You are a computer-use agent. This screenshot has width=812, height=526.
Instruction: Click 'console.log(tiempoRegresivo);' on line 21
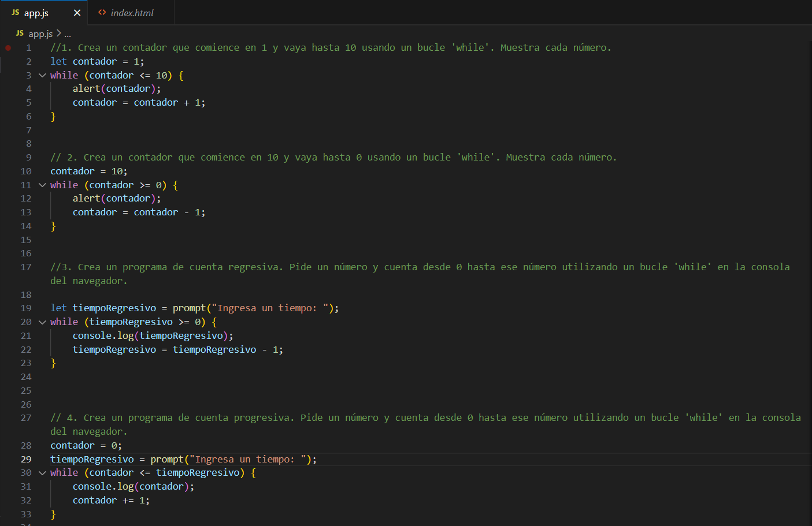tap(153, 336)
